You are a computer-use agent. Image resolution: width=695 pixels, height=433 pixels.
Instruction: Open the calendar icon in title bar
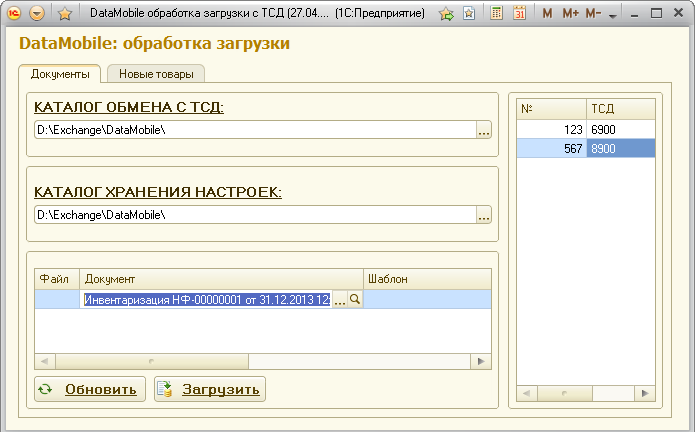tap(519, 14)
